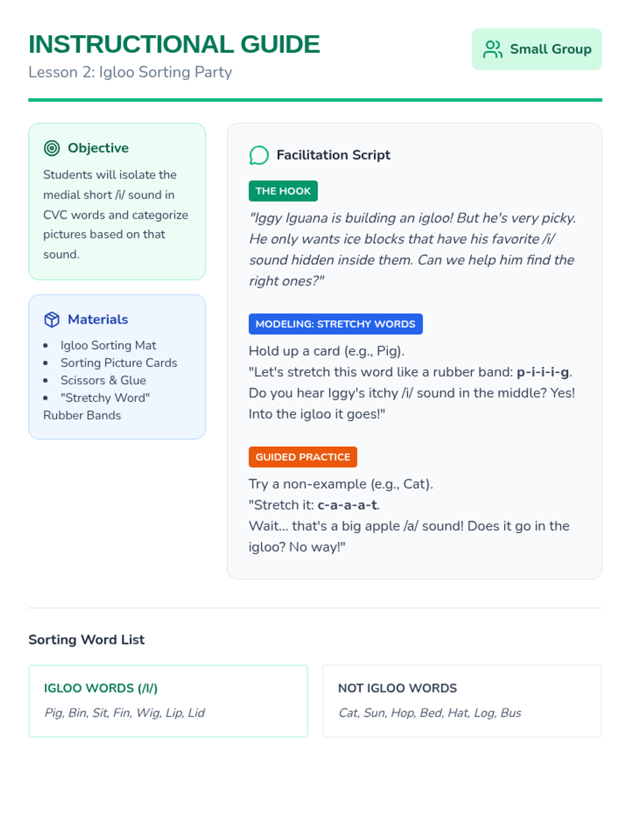Viewport: 630px width, 840px height.
Task: Click the Facilitation Script speech bubble icon
Action: click(x=259, y=155)
